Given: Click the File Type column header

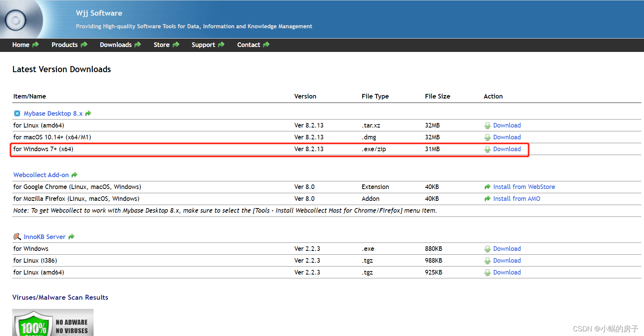Looking at the screenshot, I should coord(375,96).
